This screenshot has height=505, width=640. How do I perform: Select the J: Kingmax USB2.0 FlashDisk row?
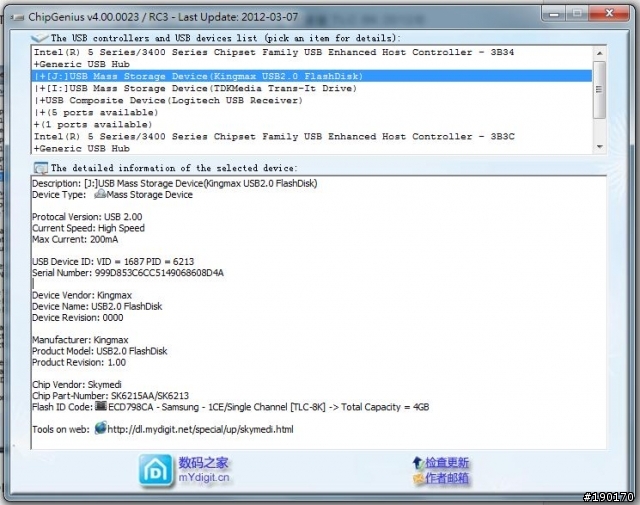312,76
